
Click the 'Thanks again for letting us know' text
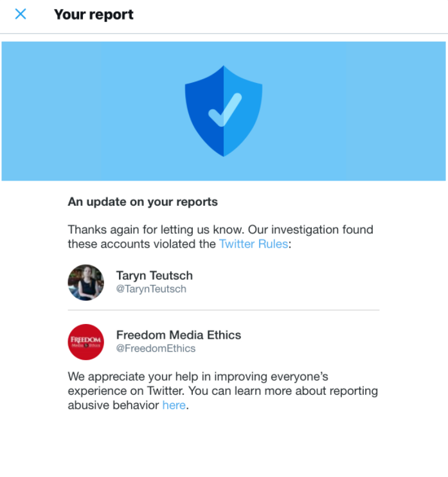pos(156,230)
